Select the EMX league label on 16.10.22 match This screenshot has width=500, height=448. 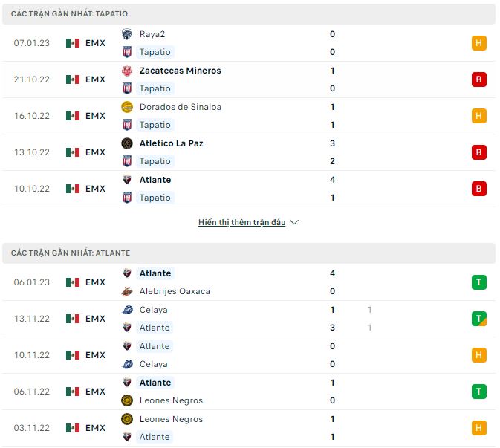95,116
